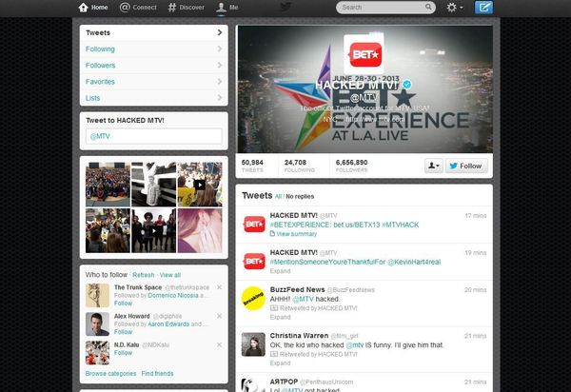The width and height of the screenshot is (571, 392).
Task: Click the Twitter bird logo in top bar
Action: click(285, 7)
